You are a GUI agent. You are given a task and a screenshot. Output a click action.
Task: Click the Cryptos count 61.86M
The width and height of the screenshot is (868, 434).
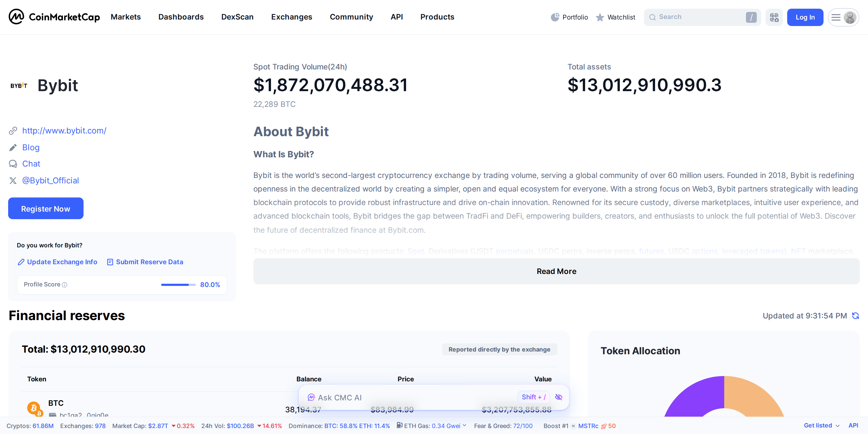43,426
